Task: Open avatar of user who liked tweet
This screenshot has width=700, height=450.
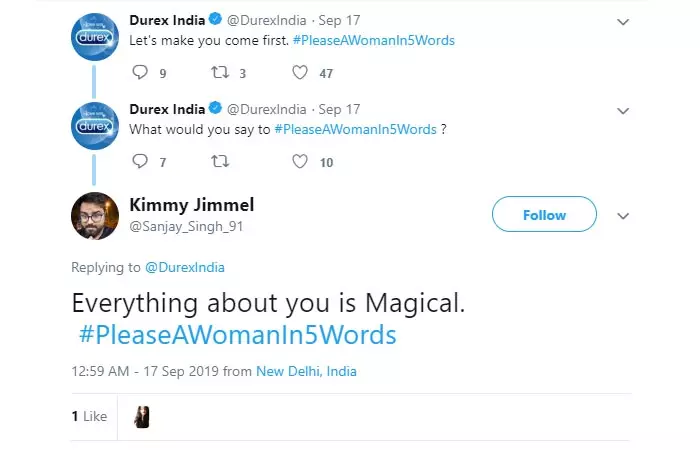Action: (x=142, y=416)
